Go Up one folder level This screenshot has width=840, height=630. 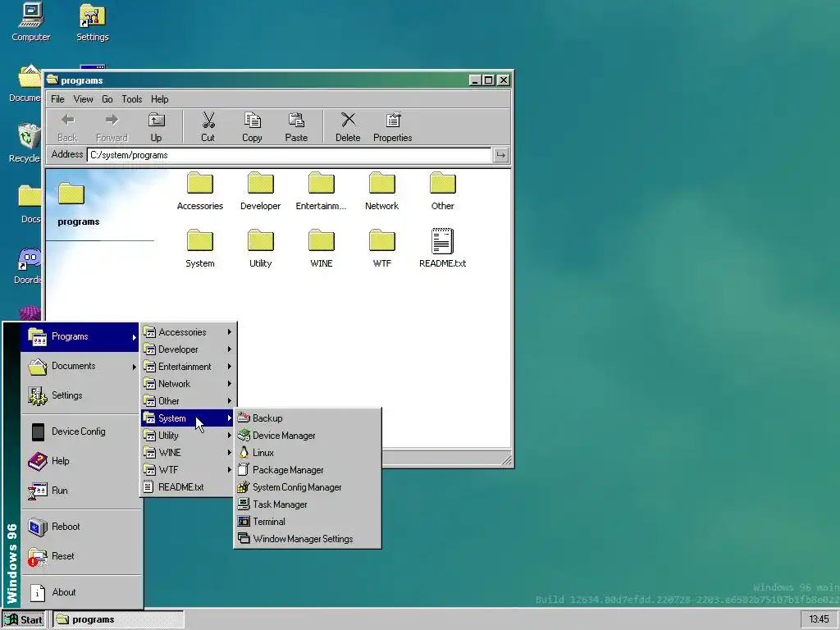(156, 127)
